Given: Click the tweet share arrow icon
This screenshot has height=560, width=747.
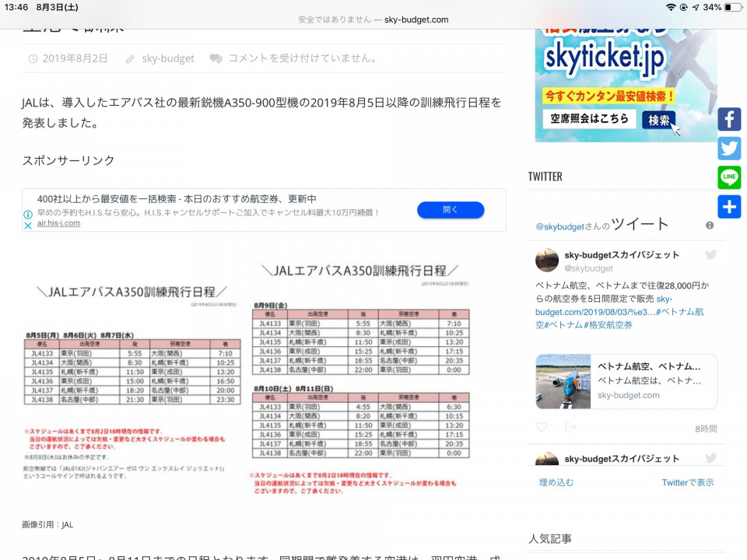Looking at the screenshot, I should (x=570, y=427).
